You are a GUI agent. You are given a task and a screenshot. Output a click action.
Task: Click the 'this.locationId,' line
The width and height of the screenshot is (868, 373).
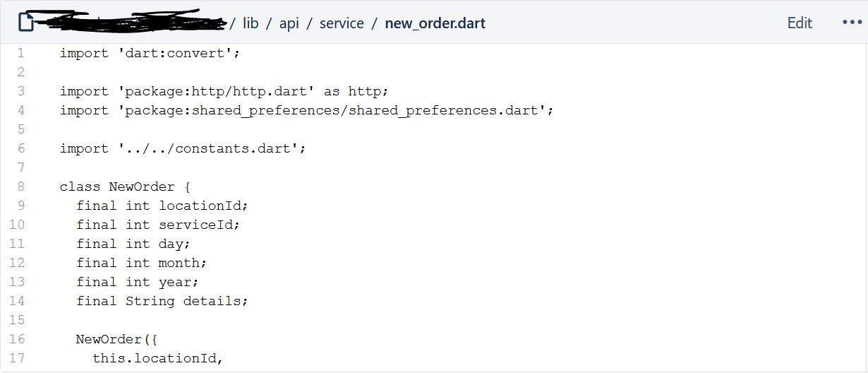(x=158, y=358)
